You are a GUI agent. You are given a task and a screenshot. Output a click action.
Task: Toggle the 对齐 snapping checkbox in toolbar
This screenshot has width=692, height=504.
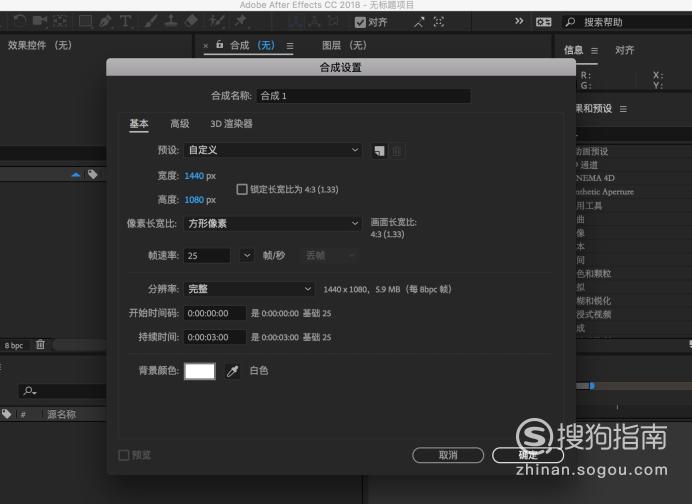[360, 22]
